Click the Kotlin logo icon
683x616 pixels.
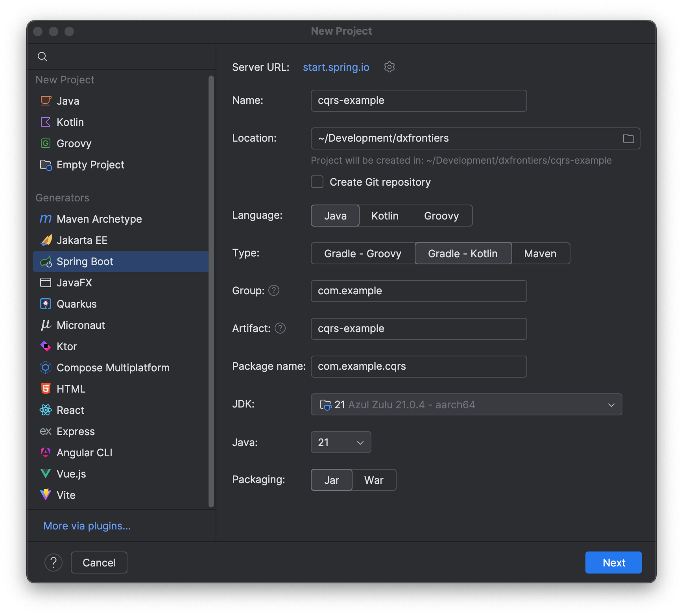(46, 122)
